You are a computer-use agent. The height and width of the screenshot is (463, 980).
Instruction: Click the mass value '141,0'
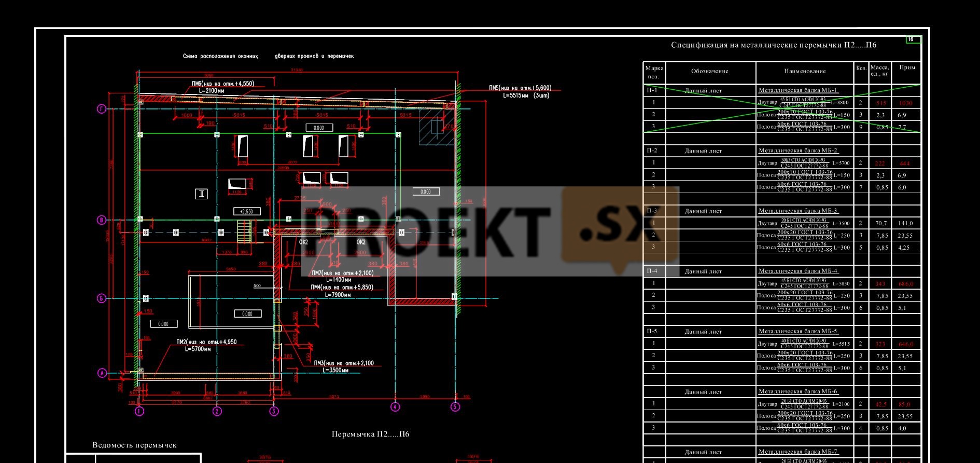click(x=905, y=223)
